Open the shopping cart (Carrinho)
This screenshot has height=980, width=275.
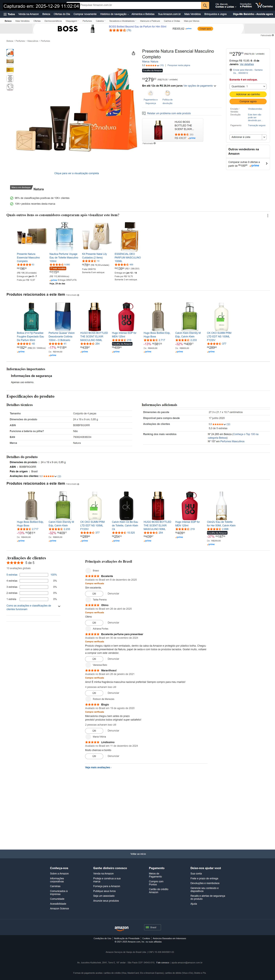click(264, 5)
